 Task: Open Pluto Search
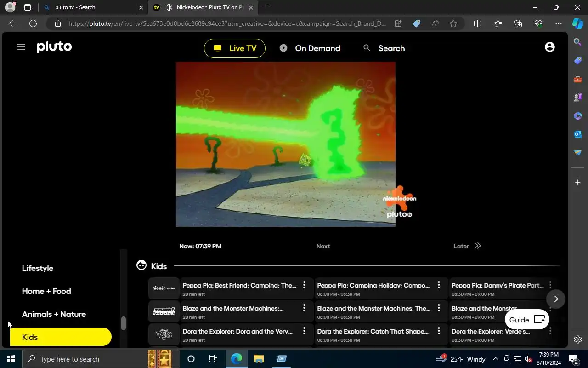click(x=384, y=48)
